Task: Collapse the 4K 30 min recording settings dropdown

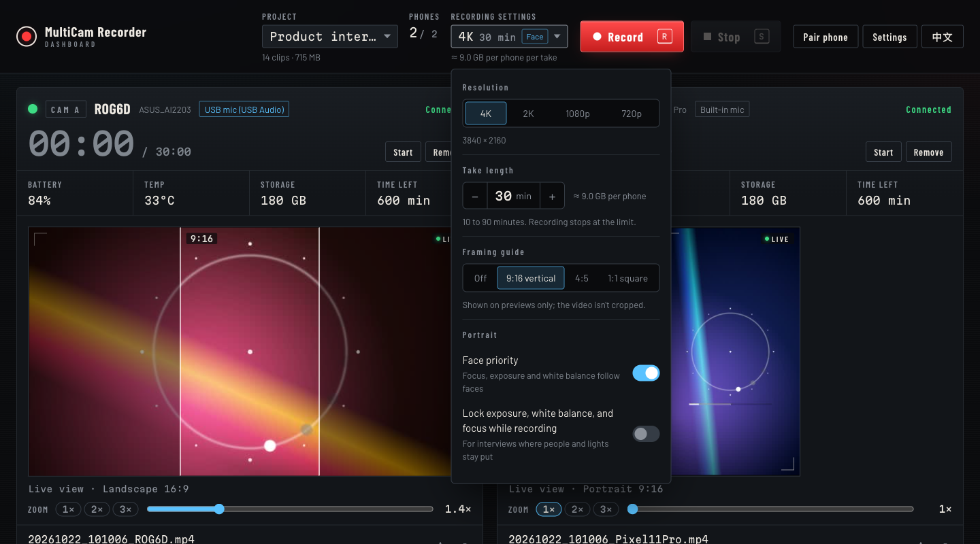Action: (x=509, y=37)
